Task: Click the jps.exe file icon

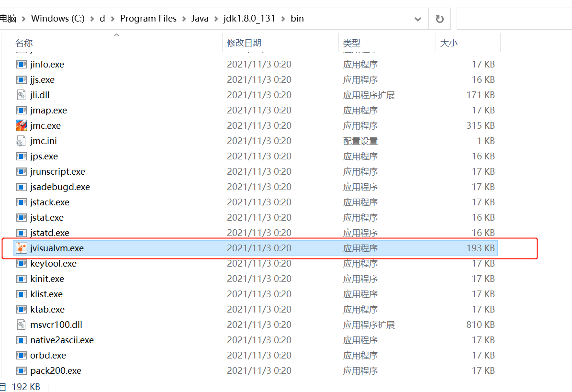Action: [22, 157]
